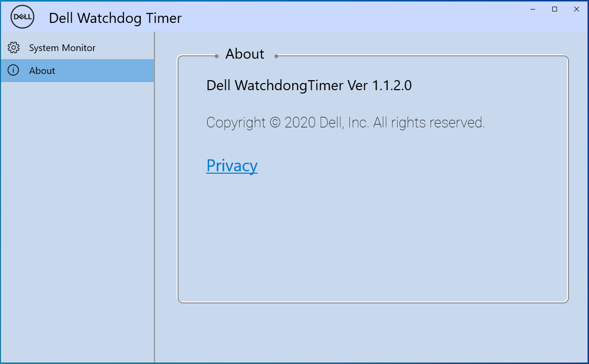Click the Copyright 2020 Dell, Inc. line
Viewport: 589px width, 364px height.
click(346, 123)
